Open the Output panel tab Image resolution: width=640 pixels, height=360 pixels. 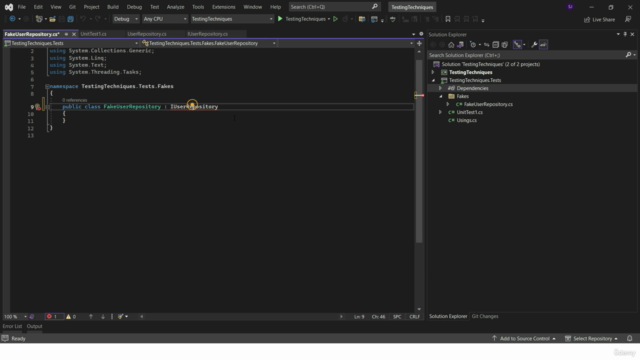pyautogui.click(x=34, y=327)
